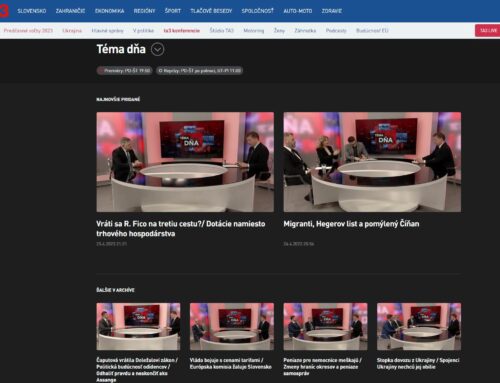Open the REGIÓNY menu section

pos(144,11)
